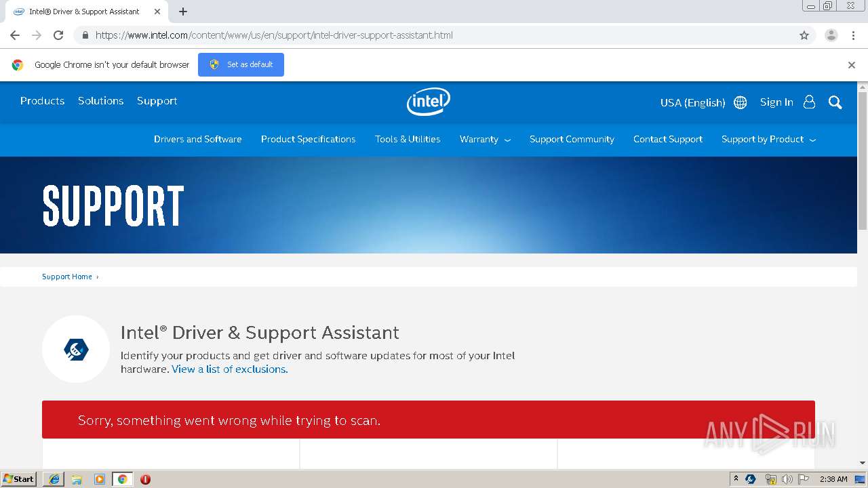This screenshot has height=488, width=868.
Task: Open the volume speaker tray icon
Action: pos(787,479)
